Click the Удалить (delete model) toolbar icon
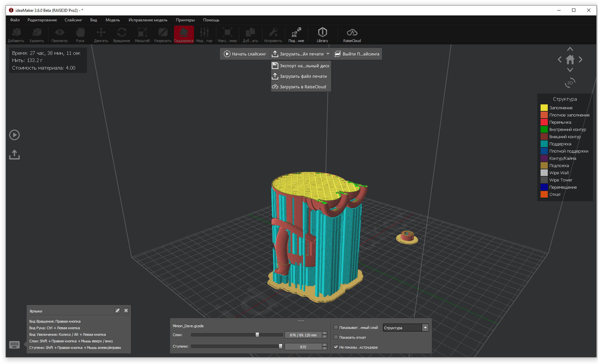The height and width of the screenshot is (364, 598). click(x=36, y=35)
